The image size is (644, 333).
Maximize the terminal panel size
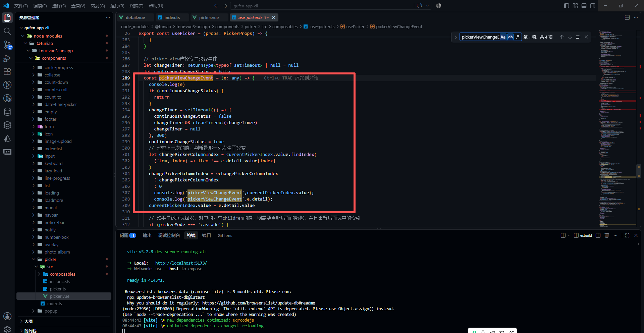pyautogui.click(x=627, y=235)
